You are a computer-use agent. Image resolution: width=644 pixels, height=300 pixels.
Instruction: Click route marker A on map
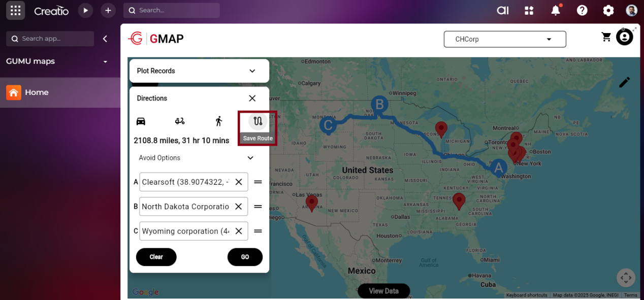[498, 168]
